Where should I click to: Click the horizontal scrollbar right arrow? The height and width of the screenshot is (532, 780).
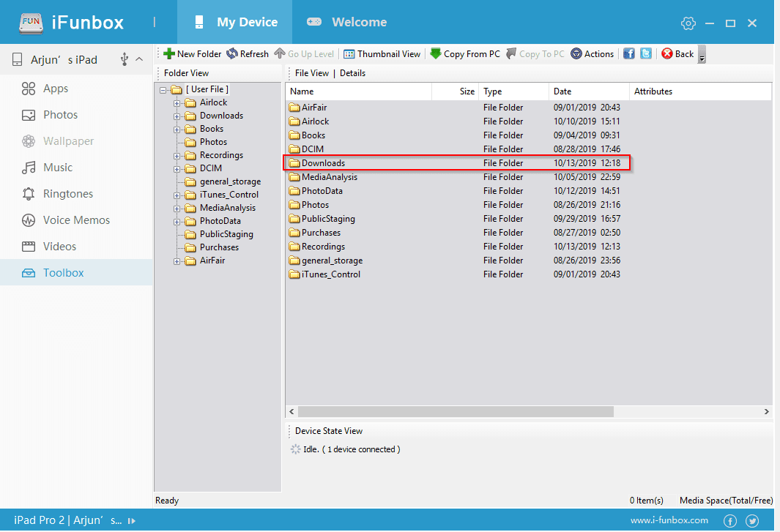767,412
